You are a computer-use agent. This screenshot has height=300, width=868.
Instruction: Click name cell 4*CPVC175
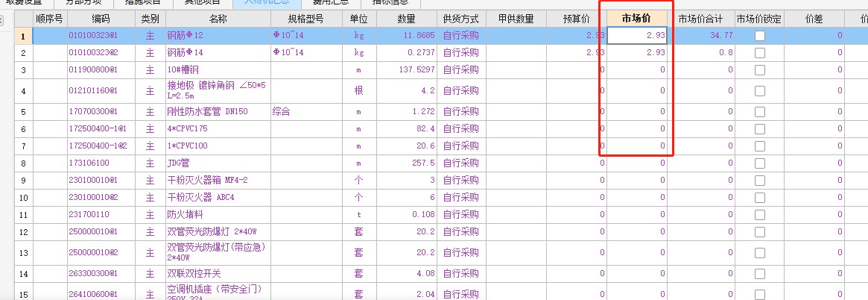pos(218,129)
